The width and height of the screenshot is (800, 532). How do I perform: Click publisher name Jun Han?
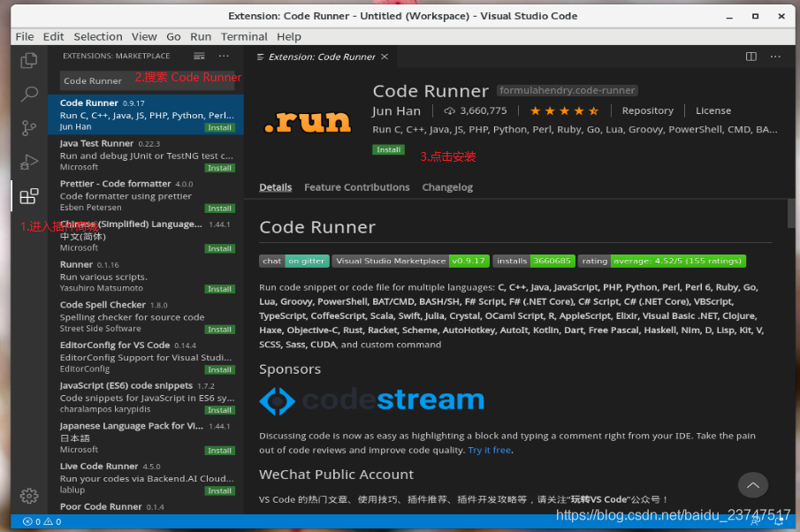(x=396, y=110)
